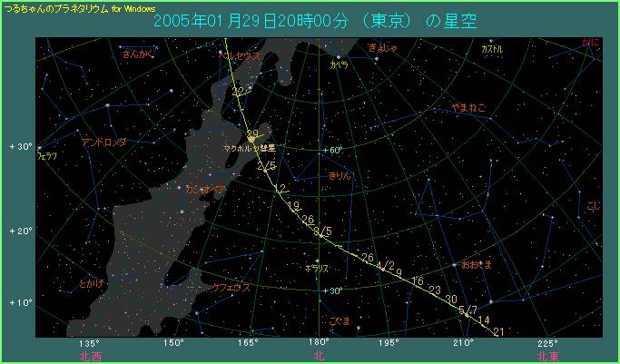Screen dimensions: 620x364
Task: Click the 3/5 date marker on comet path
Action: [322, 232]
